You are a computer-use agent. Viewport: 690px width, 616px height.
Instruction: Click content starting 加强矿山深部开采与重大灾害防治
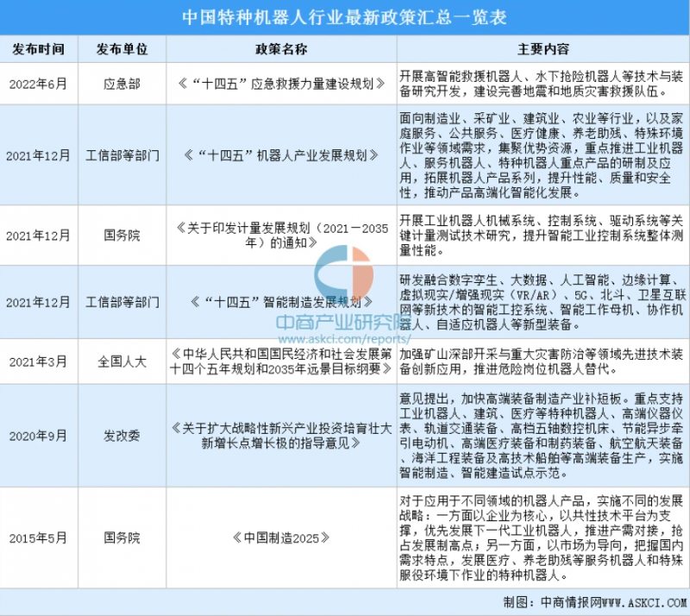tap(542, 361)
